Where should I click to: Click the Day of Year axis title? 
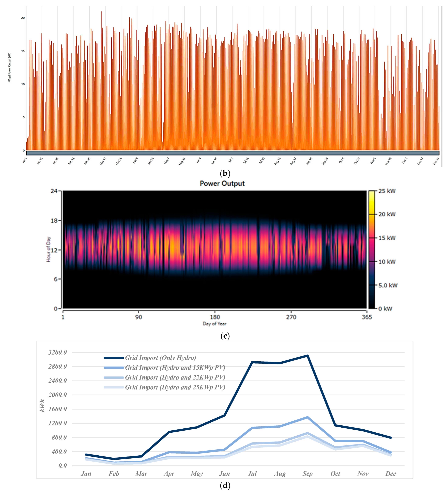tap(214, 323)
